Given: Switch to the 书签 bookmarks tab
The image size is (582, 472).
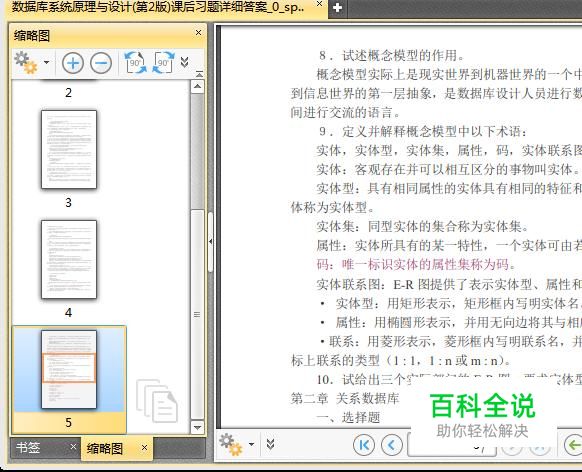Looking at the screenshot, I should [x=28, y=448].
